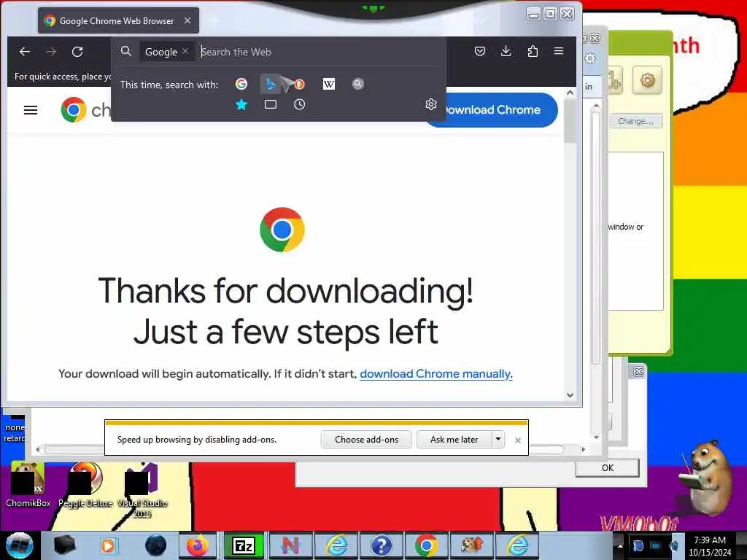
Task: Remove the Google search chip
Action: click(185, 51)
